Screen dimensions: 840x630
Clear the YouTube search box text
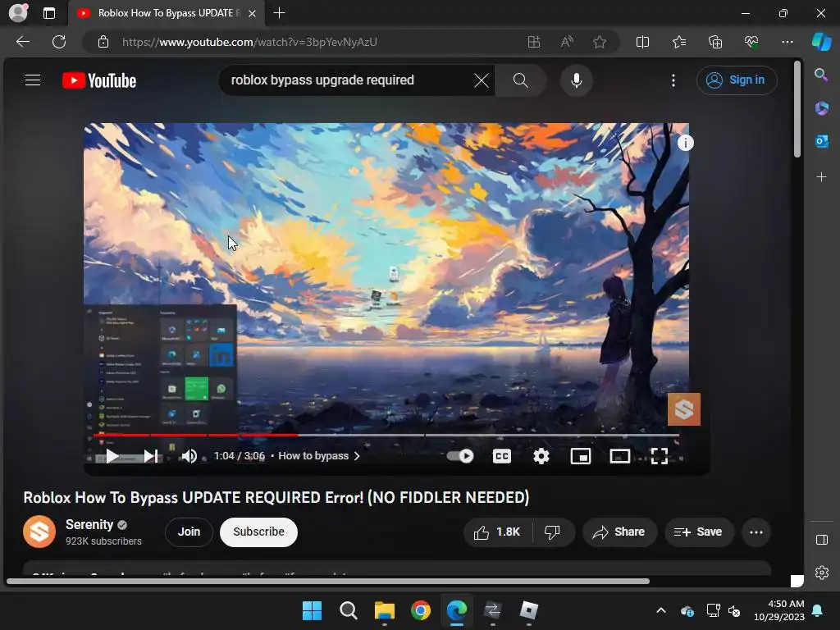481,80
